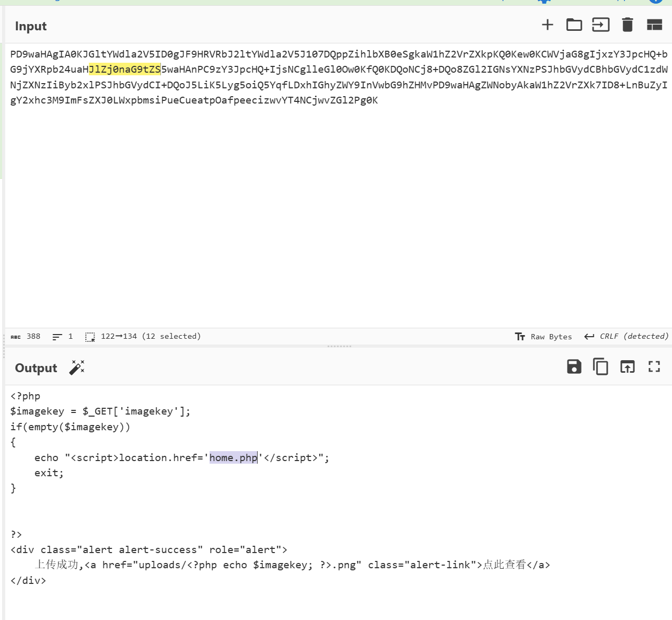Image resolution: width=672 pixels, height=620 pixels.
Task: Open folder as input icon
Action: 574,25
